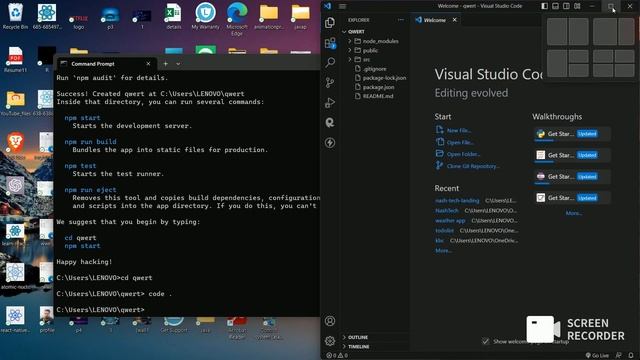The image size is (640, 360).
Task: Click the feedback icon beside Go Live
Action: (619, 356)
